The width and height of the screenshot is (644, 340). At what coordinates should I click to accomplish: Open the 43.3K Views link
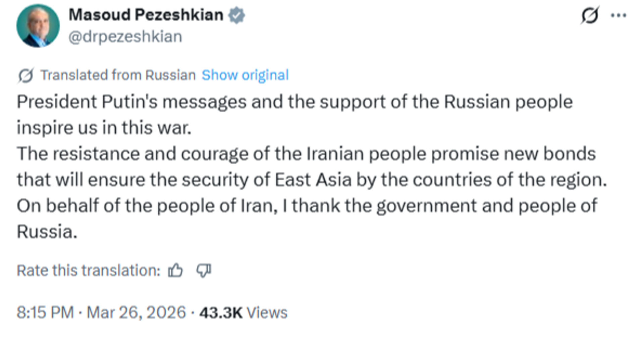pyautogui.click(x=243, y=312)
